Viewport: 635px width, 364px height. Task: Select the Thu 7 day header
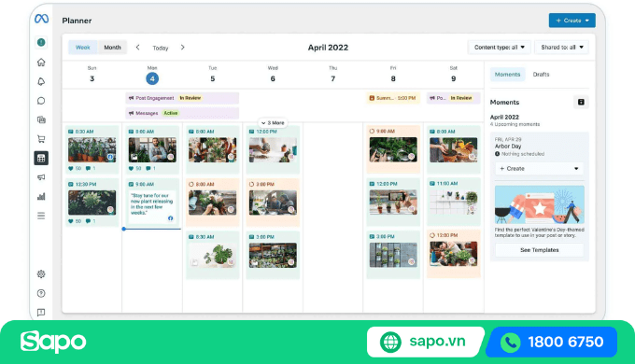click(x=332, y=74)
